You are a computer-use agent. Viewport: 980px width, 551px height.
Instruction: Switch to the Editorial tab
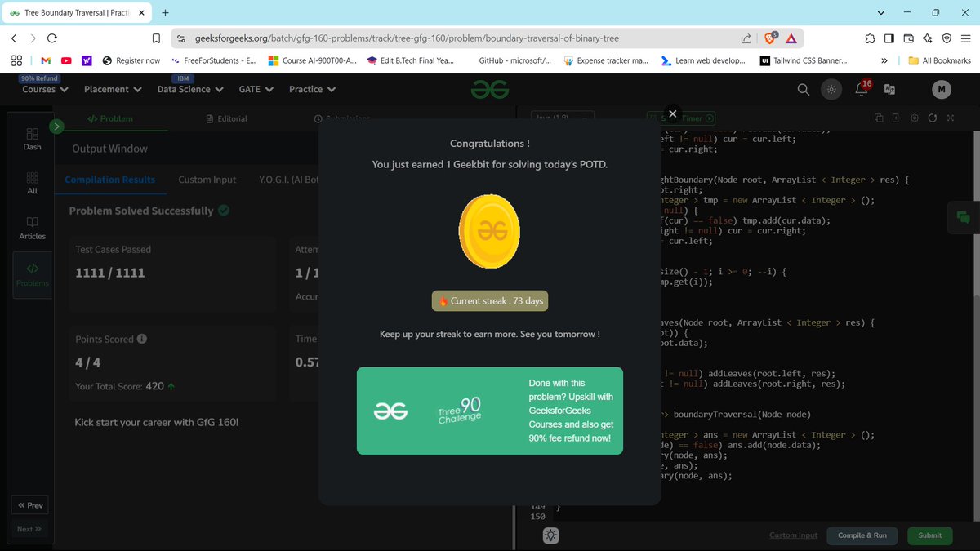coord(226,118)
